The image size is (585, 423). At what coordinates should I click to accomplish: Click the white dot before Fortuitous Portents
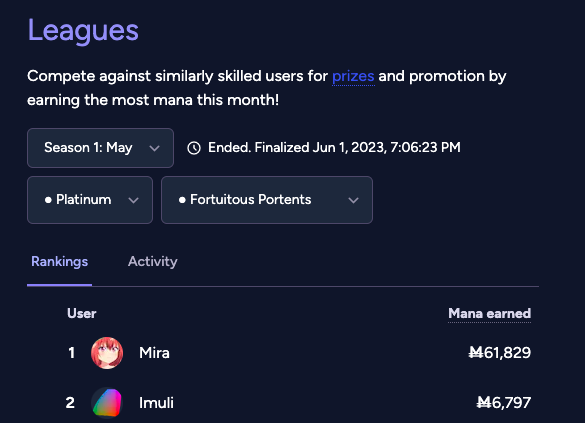(182, 200)
